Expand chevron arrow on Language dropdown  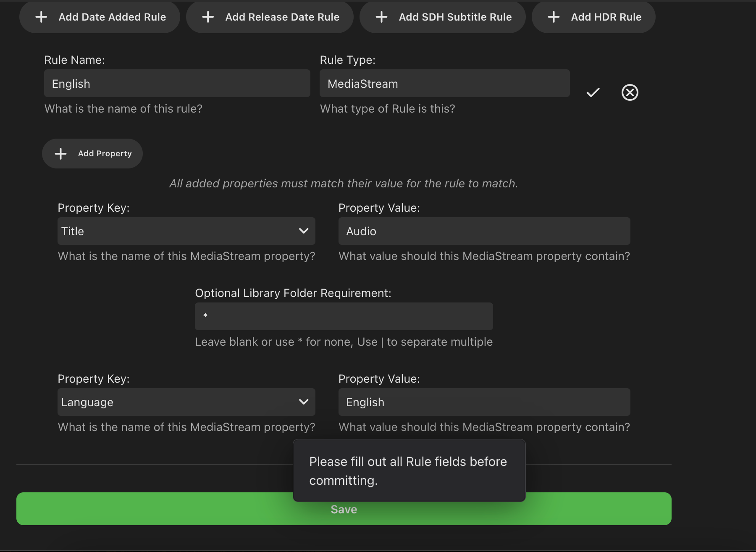303,402
